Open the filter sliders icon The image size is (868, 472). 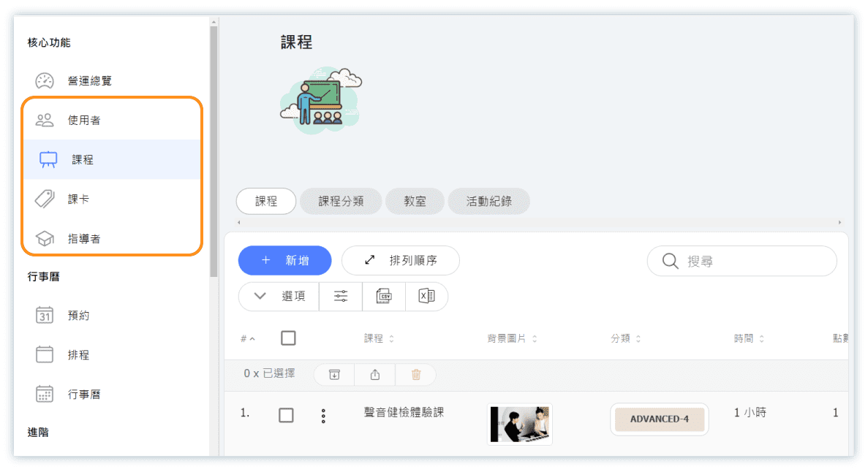(x=341, y=296)
